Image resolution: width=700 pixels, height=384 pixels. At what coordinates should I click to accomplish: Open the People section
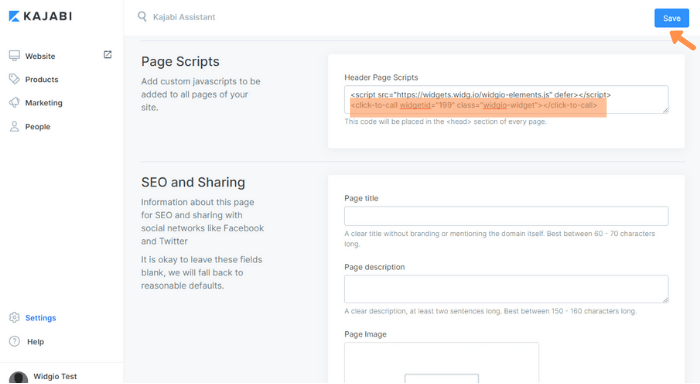point(38,127)
